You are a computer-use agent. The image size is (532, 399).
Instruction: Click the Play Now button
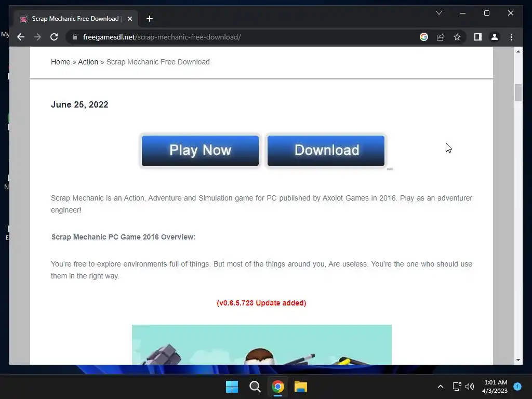pyautogui.click(x=200, y=151)
